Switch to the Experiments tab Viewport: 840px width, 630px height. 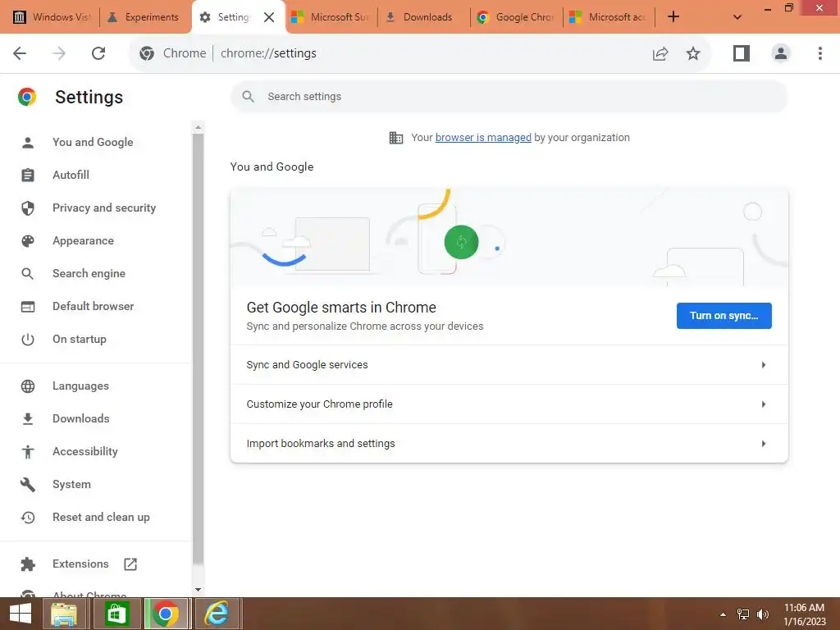(144, 17)
